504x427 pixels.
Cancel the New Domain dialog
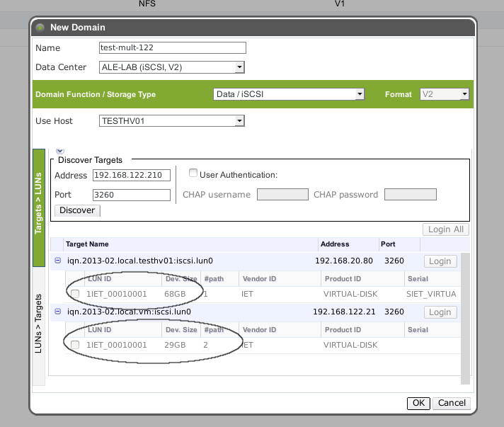point(451,403)
